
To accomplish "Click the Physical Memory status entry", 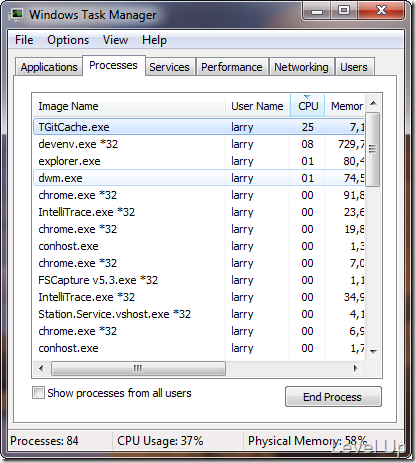I will pyautogui.click(x=307, y=441).
